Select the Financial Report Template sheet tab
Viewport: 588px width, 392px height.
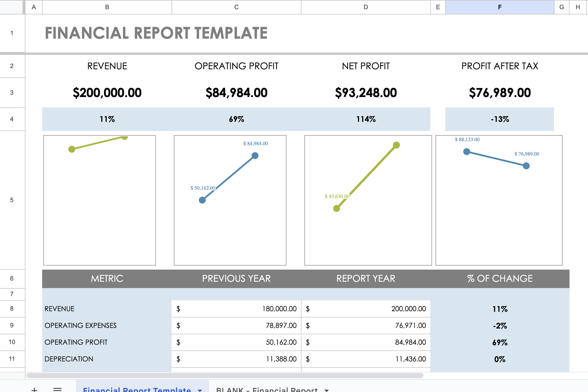(x=137, y=390)
